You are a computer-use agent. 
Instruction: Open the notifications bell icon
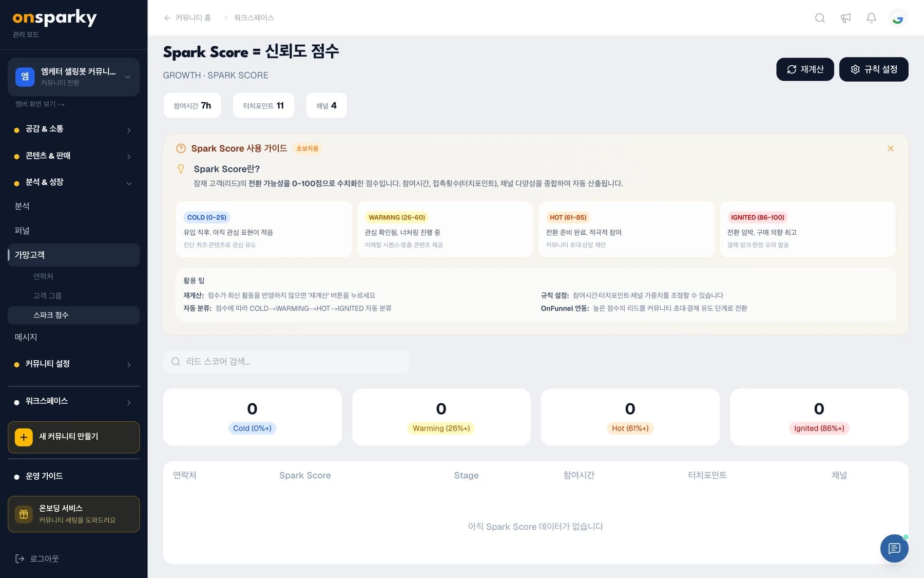871,18
